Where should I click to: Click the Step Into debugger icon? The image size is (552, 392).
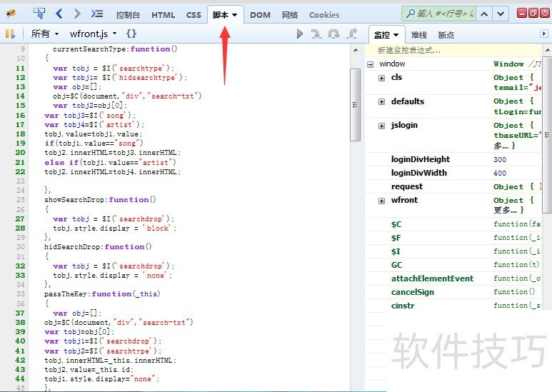[x=317, y=34]
